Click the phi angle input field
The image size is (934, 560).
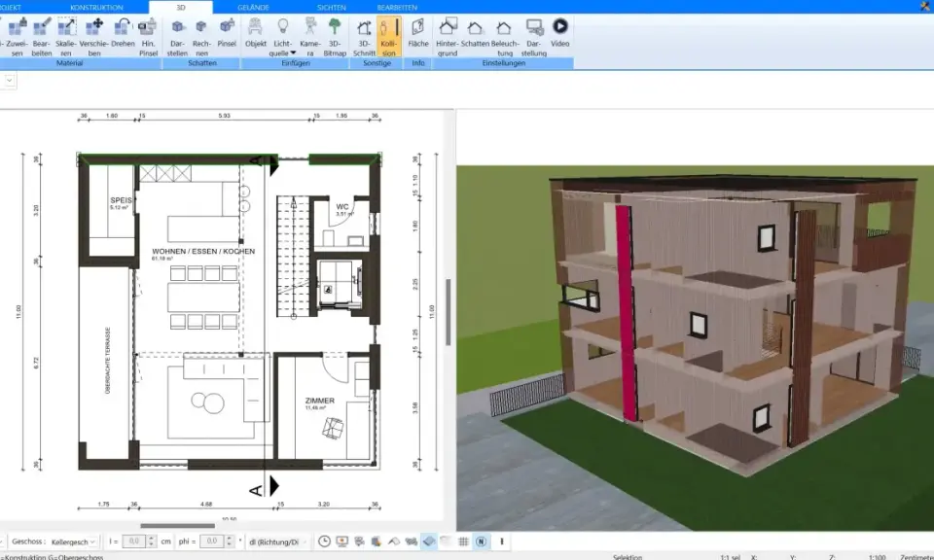coord(212,541)
